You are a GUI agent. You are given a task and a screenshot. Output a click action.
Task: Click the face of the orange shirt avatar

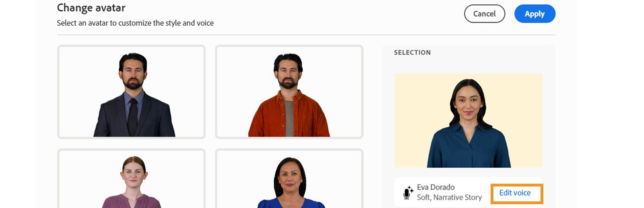[x=288, y=73]
